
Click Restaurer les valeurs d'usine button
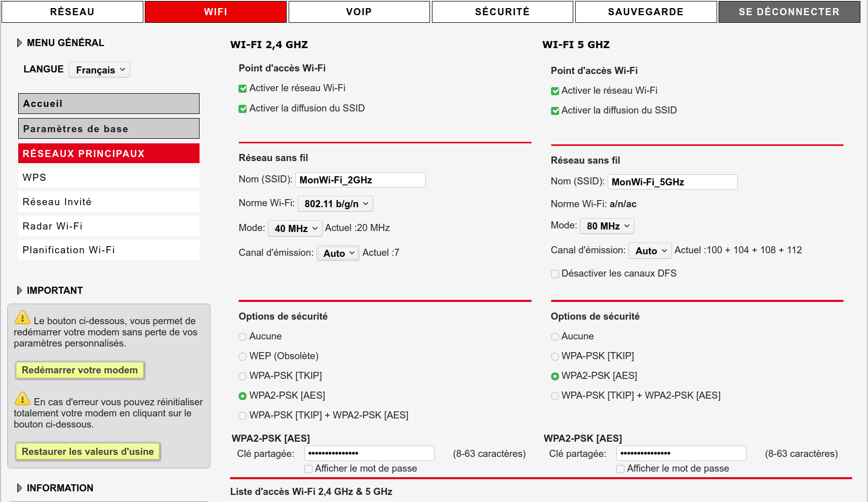(x=88, y=451)
